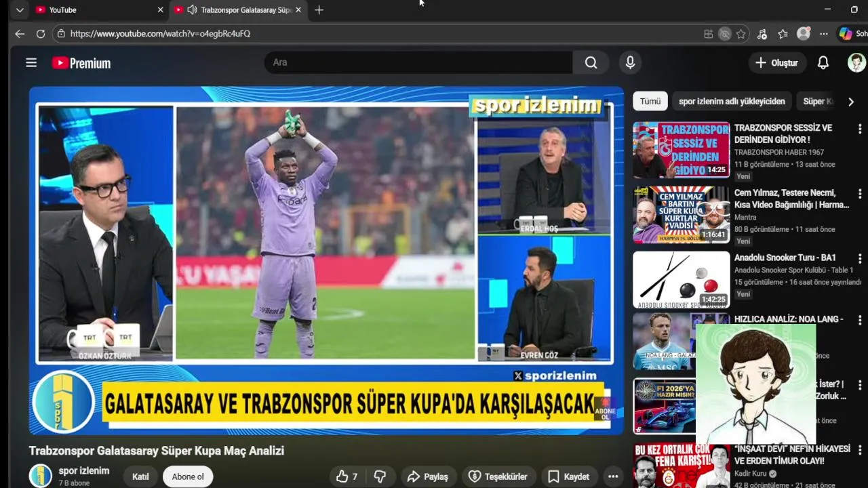
Task: Open the spor izlenim channel avatar
Action: click(x=41, y=476)
